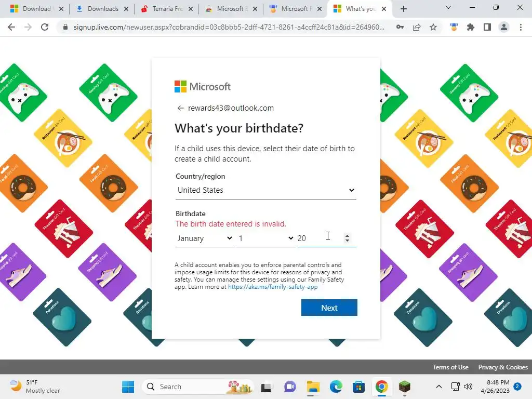This screenshot has height=399, width=532.
Task: Reload the current page
Action: [x=45, y=27]
